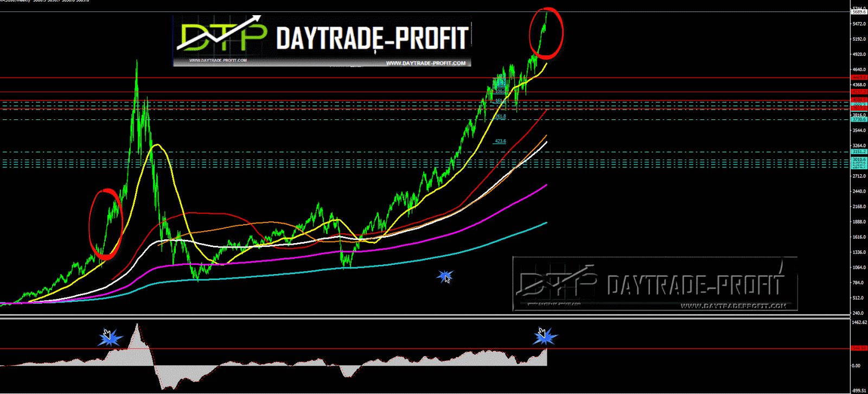Click the 5192.0 price axis value
Image resolution: width=868 pixels, height=394 pixels.
click(x=859, y=39)
